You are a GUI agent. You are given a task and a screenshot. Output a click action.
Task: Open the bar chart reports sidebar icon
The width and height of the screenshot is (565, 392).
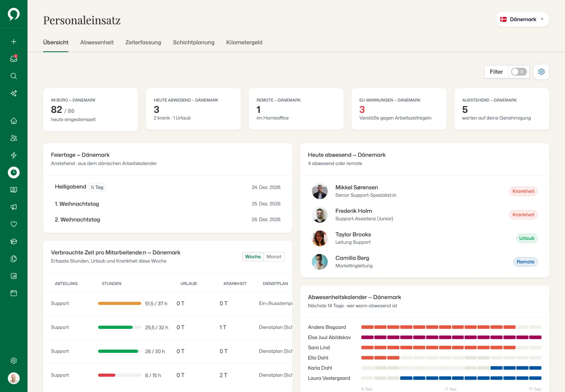(x=14, y=276)
